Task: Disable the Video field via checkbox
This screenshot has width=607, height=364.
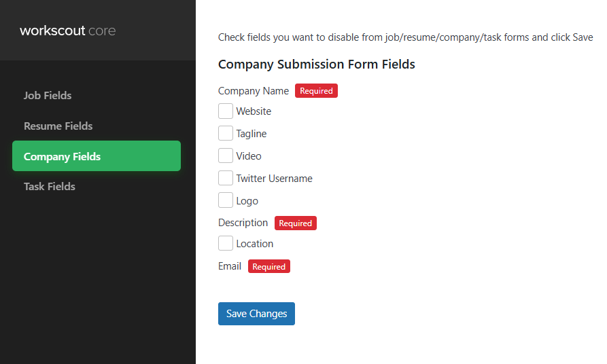Action: coord(226,156)
